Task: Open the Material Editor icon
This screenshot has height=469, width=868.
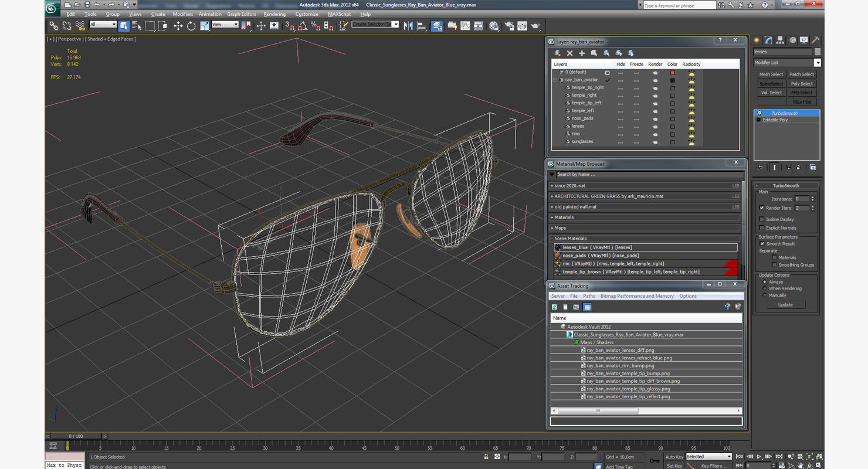Action: tap(494, 26)
